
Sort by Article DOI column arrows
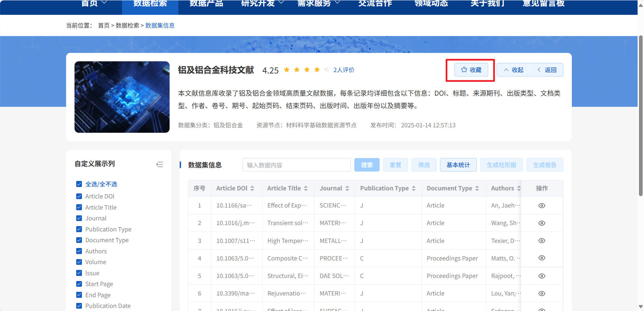coord(252,188)
